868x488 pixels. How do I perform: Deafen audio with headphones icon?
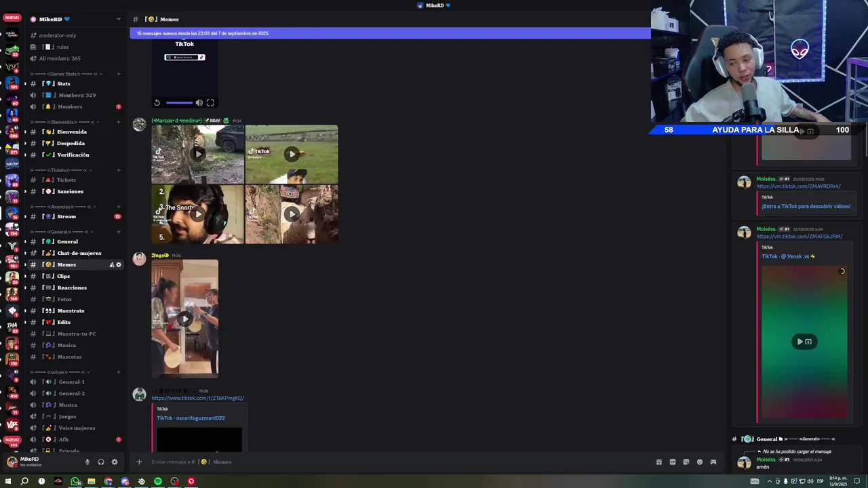pyautogui.click(x=101, y=462)
